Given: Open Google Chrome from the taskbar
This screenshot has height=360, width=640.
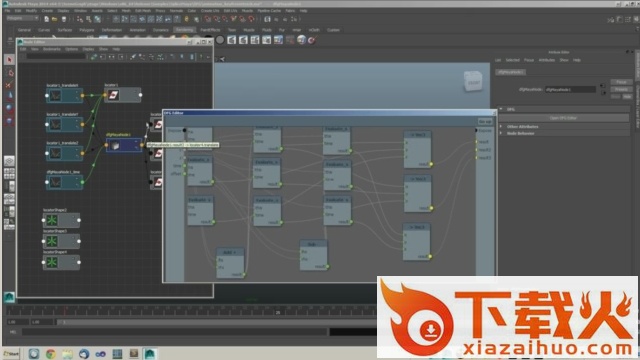Looking at the screenshot, I should pyautogui.click(x=51, y=353).
